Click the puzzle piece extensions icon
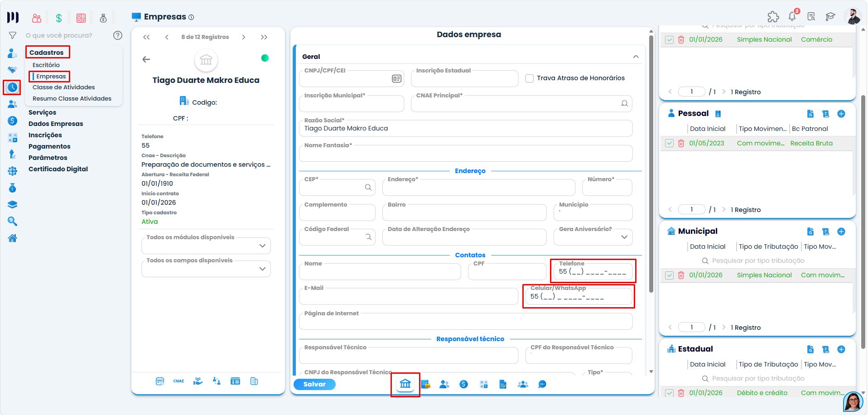This screenshot has height=415, width=868. 773,17
